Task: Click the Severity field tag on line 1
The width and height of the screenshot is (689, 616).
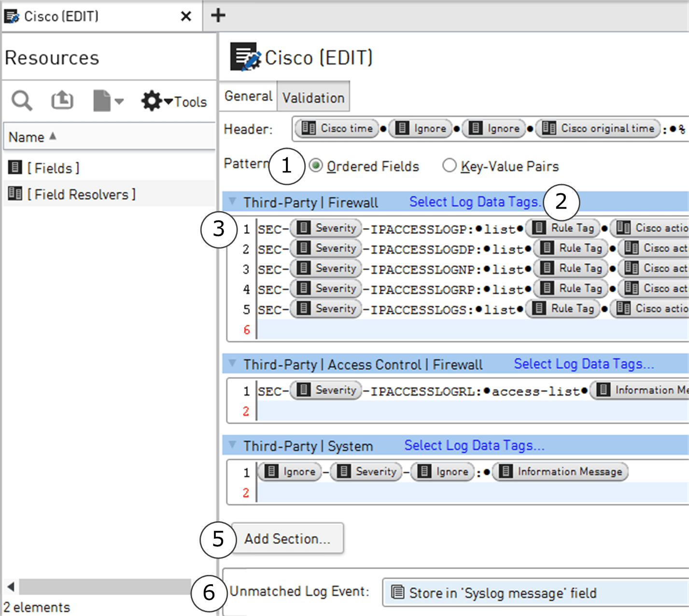Action: pyautogui.click(x=325, y=228)
